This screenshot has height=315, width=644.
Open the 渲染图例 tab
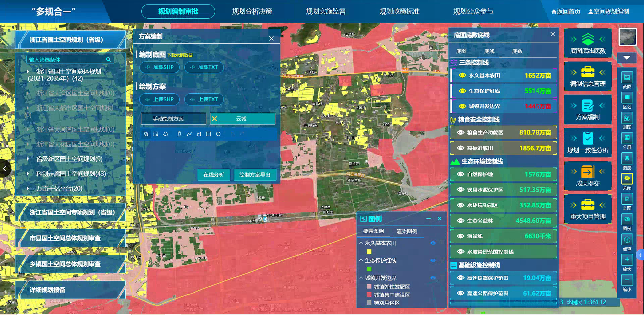[407, 231]
